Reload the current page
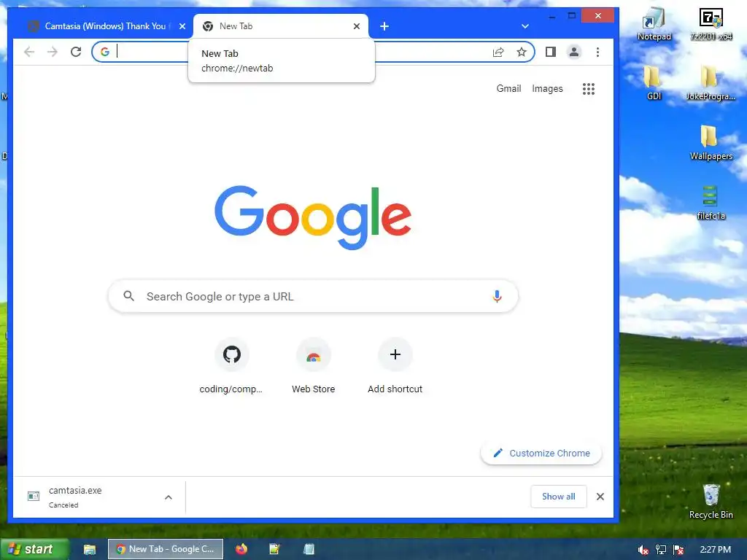747x560 pixels. (76, 52)
